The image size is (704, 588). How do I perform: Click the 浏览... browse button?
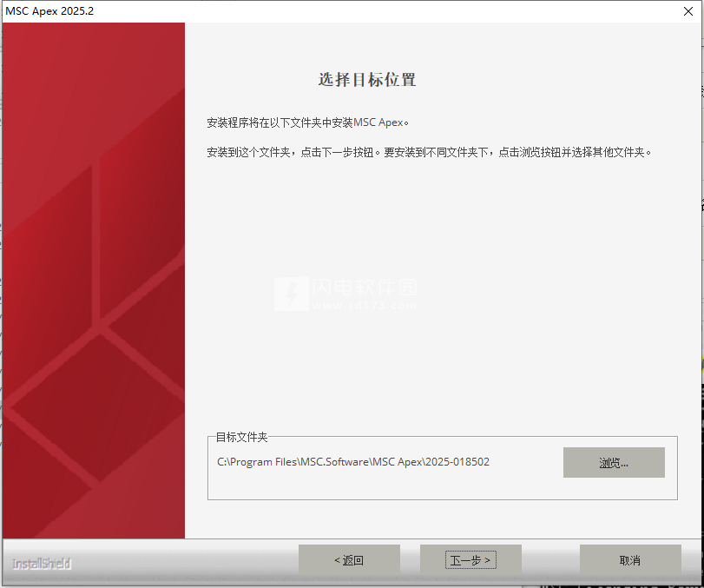614,463
